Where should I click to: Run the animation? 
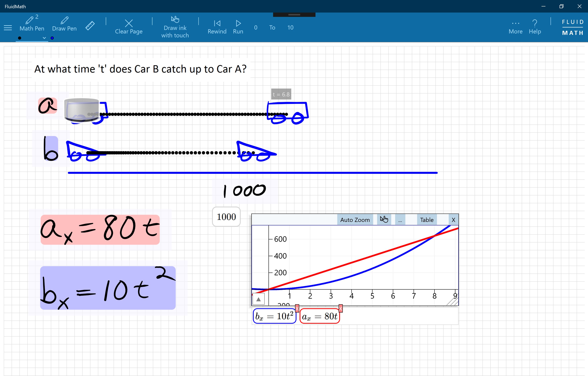click(x=238, y=27)
